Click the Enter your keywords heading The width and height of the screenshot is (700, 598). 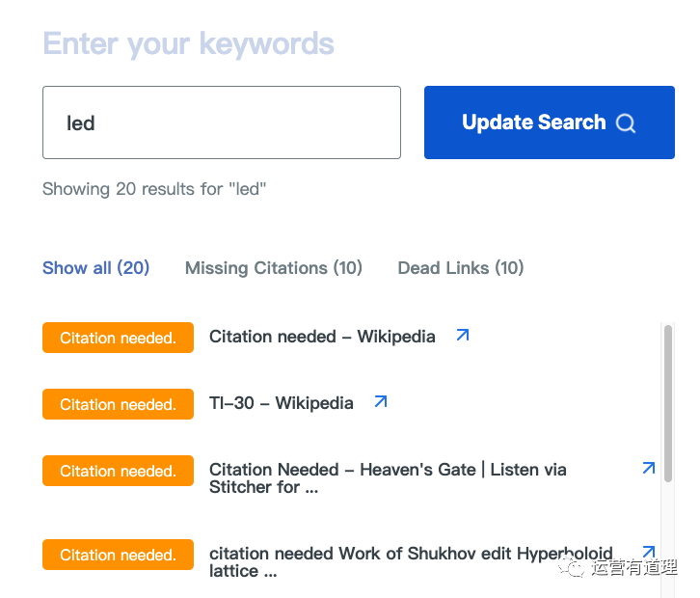[188, 44]
